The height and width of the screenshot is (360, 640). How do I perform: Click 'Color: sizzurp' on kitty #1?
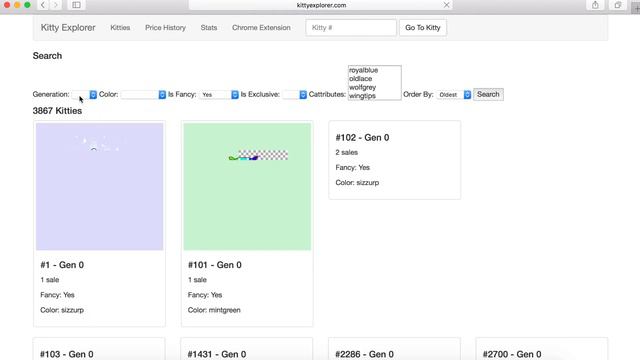(x=62, y=310)
